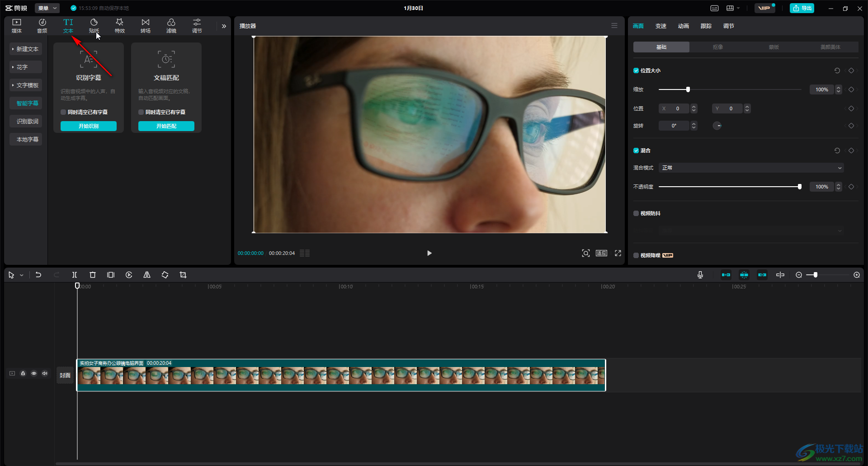868x466 pixels.
Task: Open selection tool dropdown arrow in timeline toolbar
Action: 21,275
